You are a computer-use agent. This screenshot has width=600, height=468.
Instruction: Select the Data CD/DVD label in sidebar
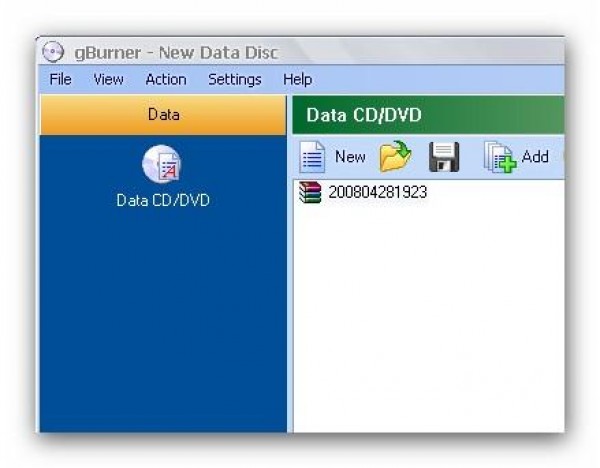click(163, 201)
